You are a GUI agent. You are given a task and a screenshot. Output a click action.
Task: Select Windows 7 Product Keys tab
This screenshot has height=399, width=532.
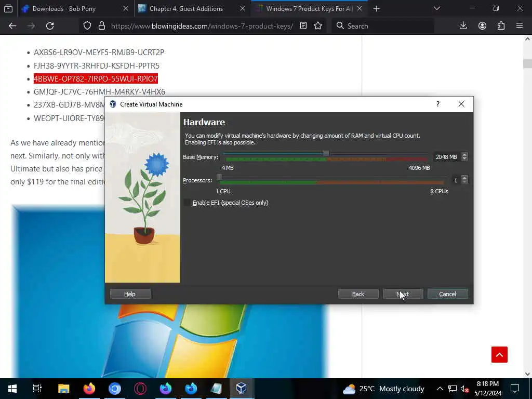click(309, 9)
